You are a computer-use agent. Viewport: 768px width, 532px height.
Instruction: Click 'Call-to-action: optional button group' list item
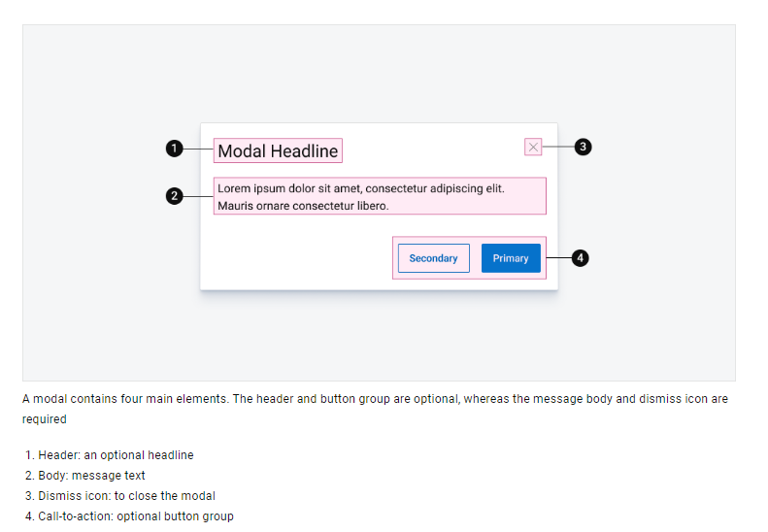click(136, 516)
